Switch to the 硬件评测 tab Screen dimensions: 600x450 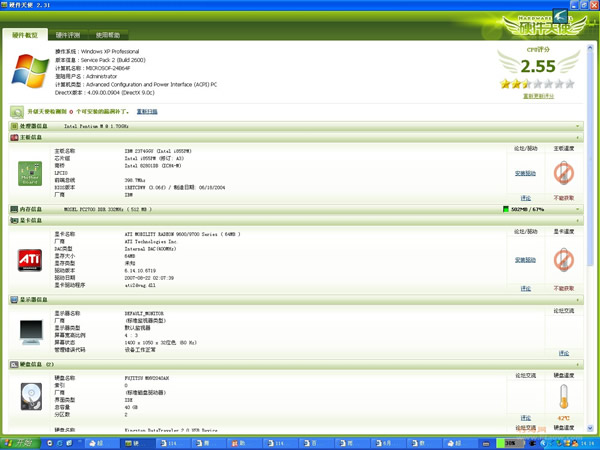click(x=68, y=35)
